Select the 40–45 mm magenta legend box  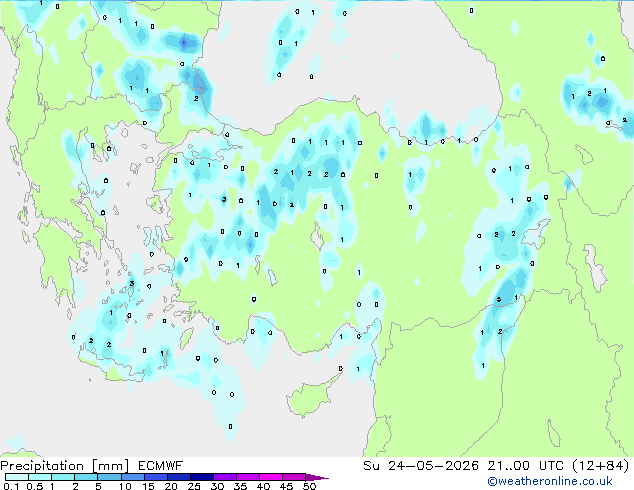tap(271, 477)
